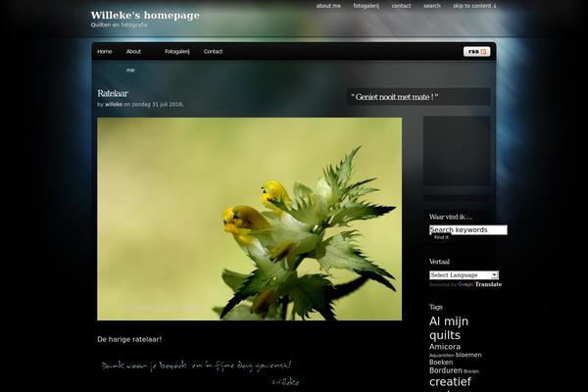Select the bloemen tag
Viewport: 588px width, 392px height.
pos(468,355)
